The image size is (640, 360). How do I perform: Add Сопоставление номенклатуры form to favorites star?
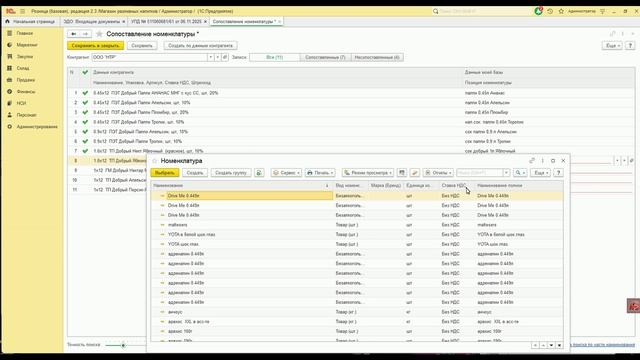point(99,34)
